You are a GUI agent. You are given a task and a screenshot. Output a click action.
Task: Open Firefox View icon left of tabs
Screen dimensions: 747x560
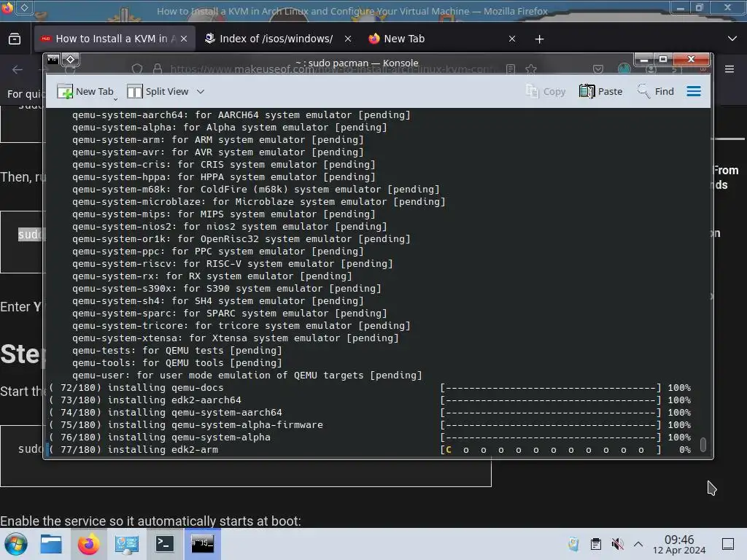click(x=15, y=39)
